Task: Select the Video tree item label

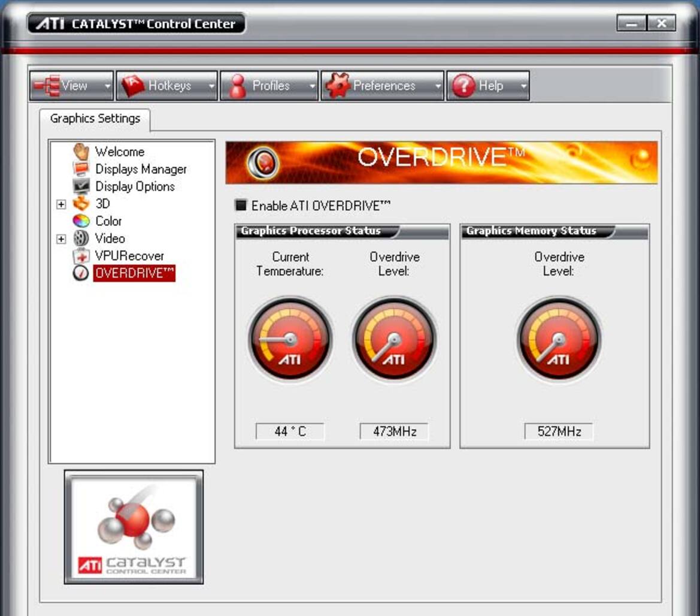Action: [110, 238]
